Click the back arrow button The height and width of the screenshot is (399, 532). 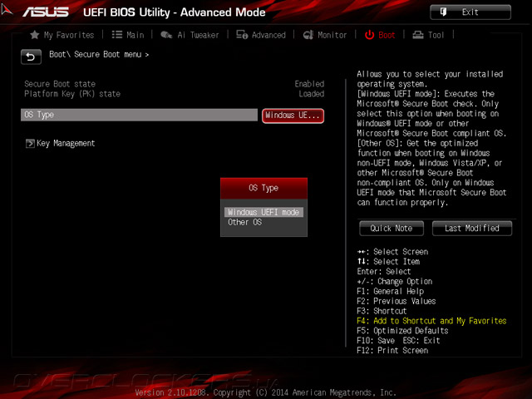31,57
